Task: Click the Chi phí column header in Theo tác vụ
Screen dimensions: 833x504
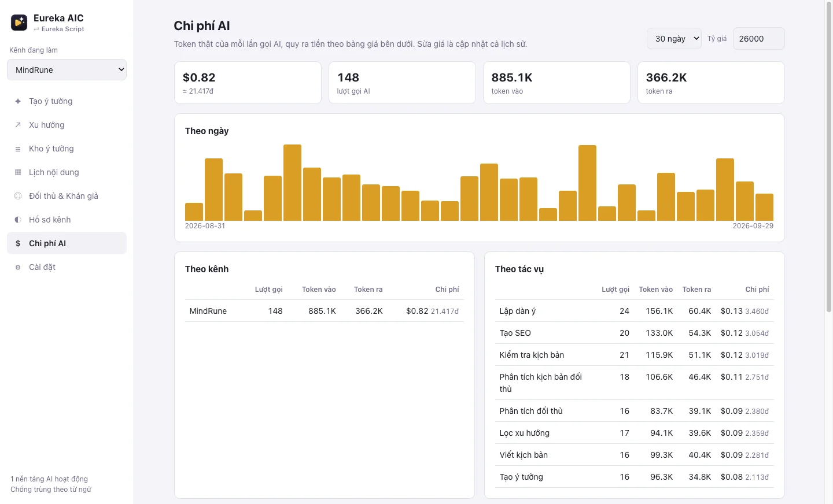Action: pos(757,290)
